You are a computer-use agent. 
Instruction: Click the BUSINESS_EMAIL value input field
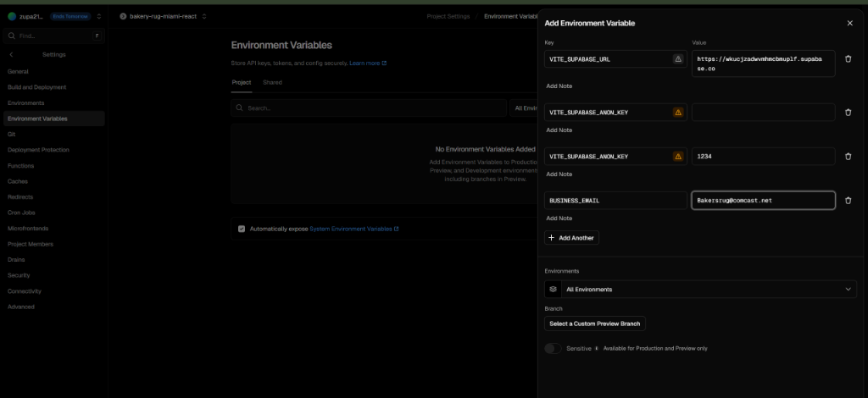coord(763,201)
